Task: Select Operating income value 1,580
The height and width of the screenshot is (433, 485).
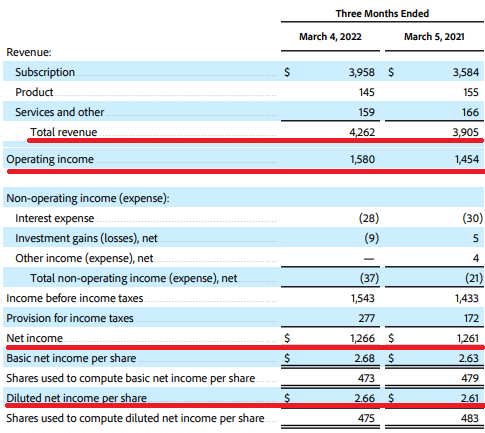Action: [x=362, y=159]
